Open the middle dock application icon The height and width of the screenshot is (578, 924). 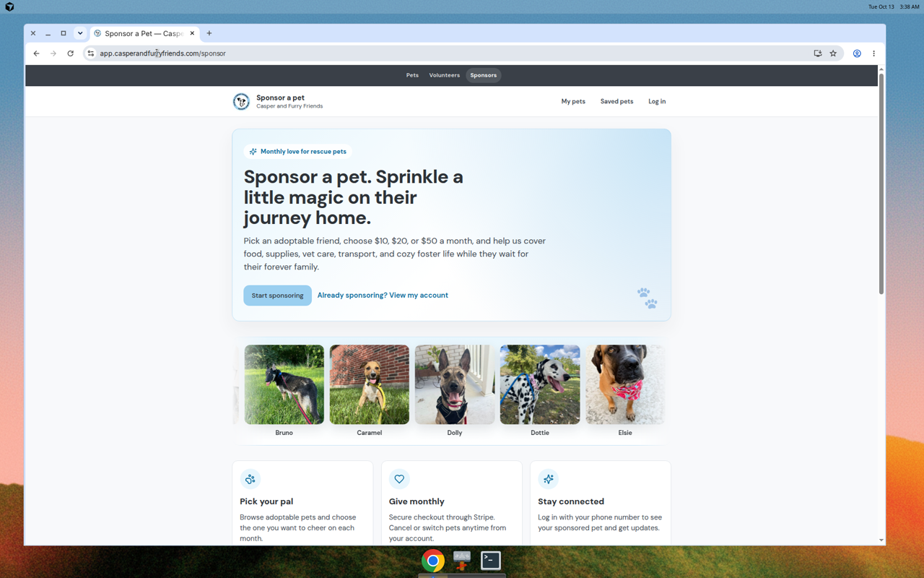(x=462, y=561)
